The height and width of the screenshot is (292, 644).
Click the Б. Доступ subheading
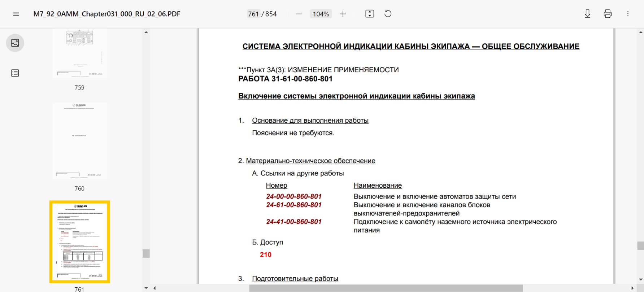point(267,242)
